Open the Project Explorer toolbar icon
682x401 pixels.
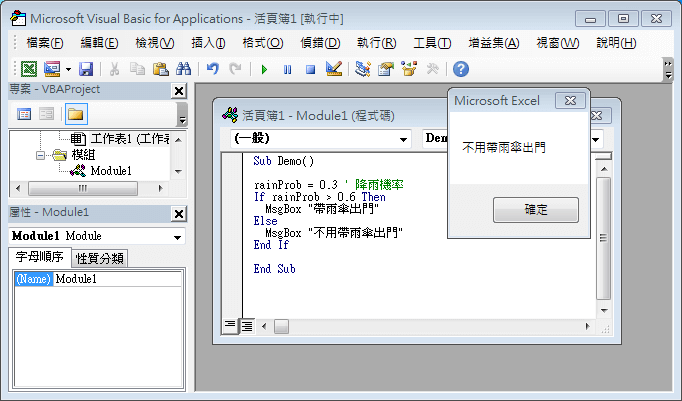362,69
